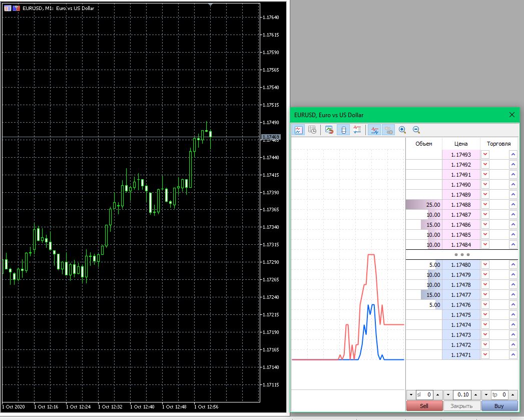Click the blue Buy button
The height and width of the screenshot is (420, 524).
click(499, 406)
